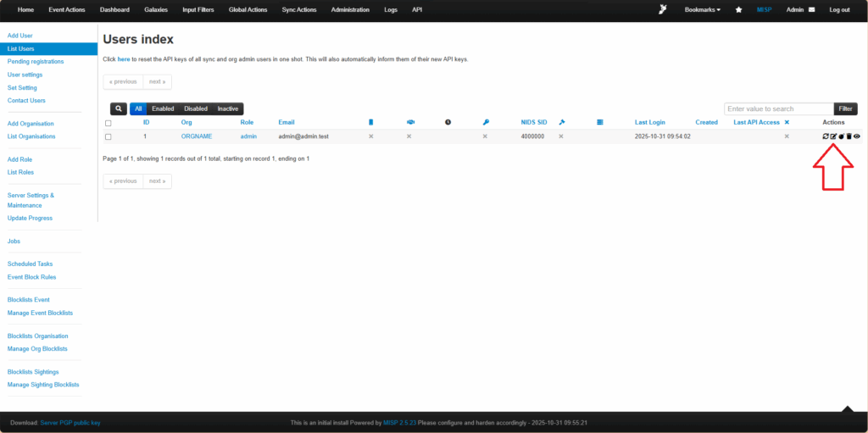Open the edit user pencil icon
This screenshot has height=433, width=868.
833,136
